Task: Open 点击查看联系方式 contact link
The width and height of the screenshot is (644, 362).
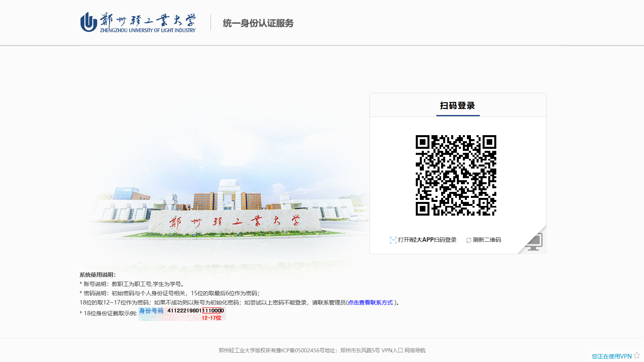Action: [371, 303]
